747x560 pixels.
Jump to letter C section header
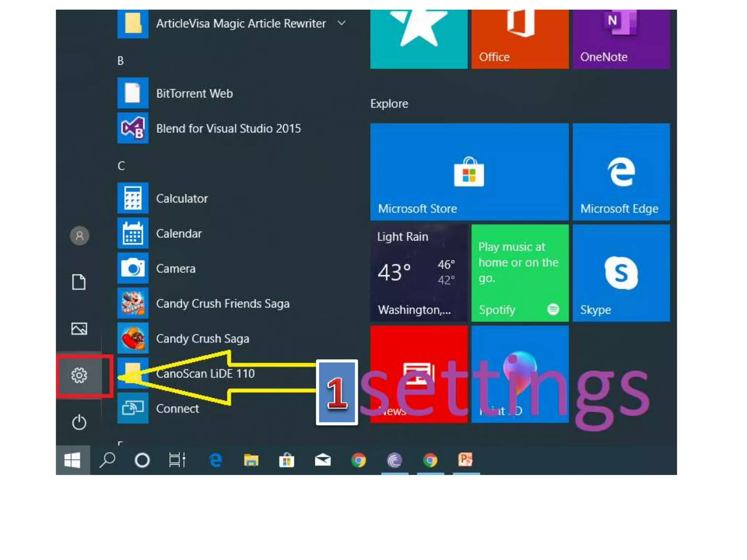(x=121, y=166)
